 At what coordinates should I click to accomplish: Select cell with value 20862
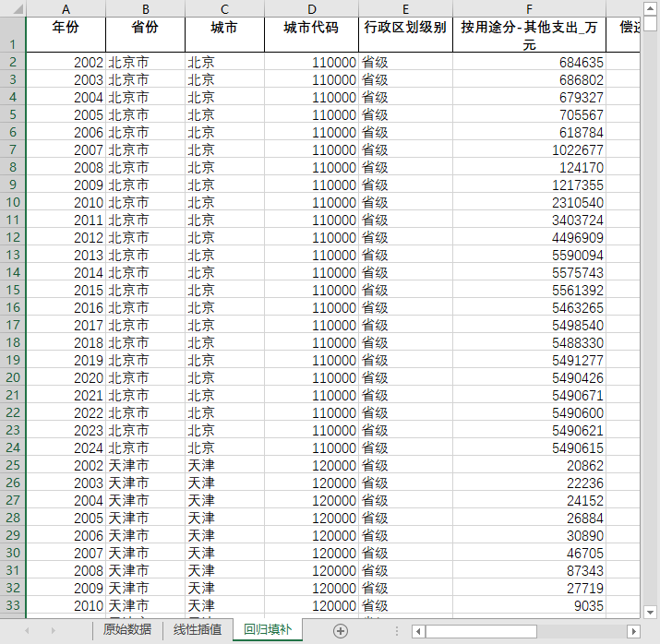tap(530, 465)
